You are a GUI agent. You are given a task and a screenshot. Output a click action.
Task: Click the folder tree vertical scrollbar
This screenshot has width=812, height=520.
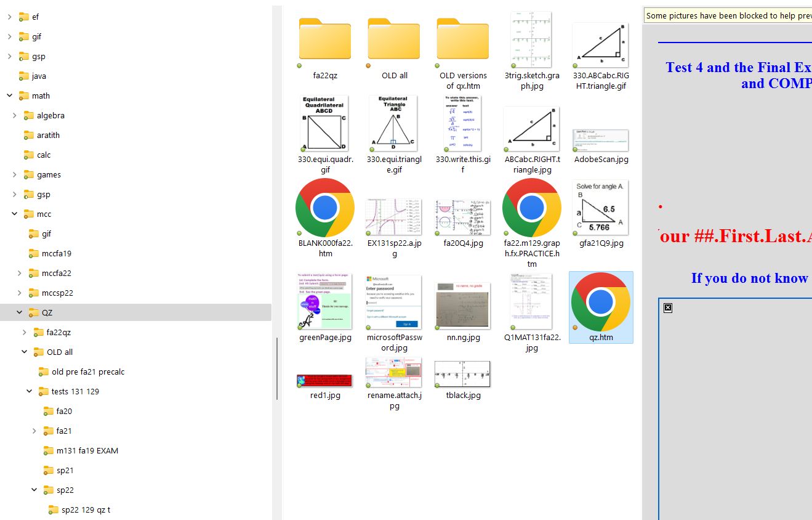coord(277,368)
